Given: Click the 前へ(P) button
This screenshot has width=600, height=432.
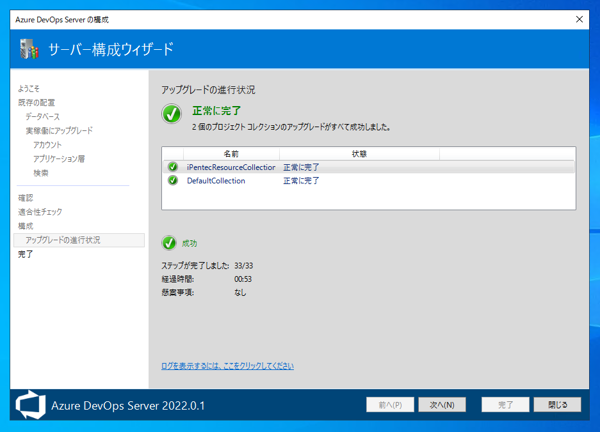Looking at the screenshot, I should pos(390,405).
